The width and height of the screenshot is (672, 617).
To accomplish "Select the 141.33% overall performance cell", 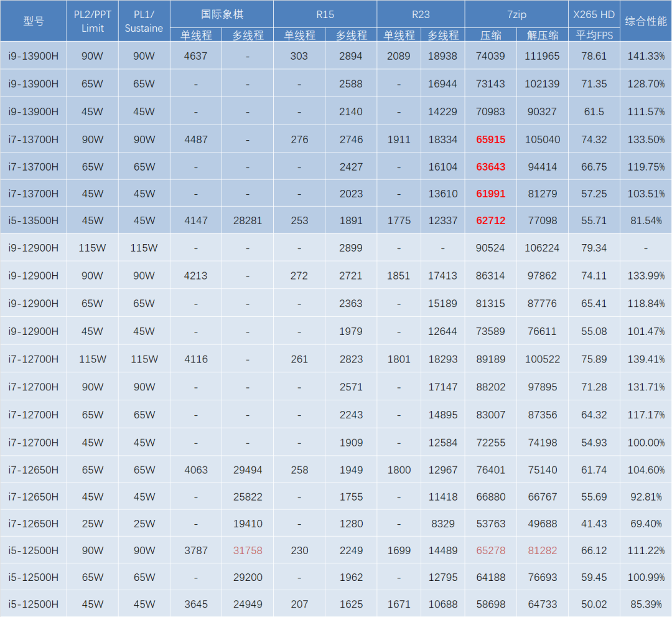I will [645, 56].
